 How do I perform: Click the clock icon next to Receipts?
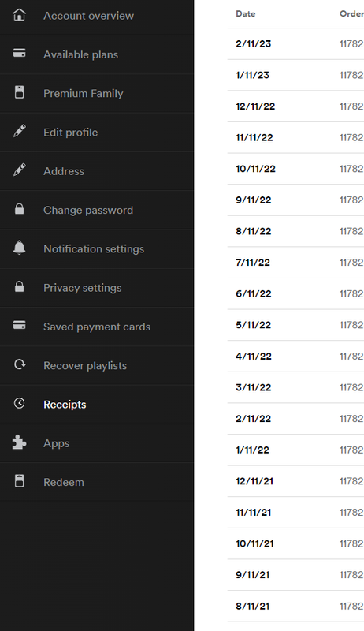pos(19,403)
